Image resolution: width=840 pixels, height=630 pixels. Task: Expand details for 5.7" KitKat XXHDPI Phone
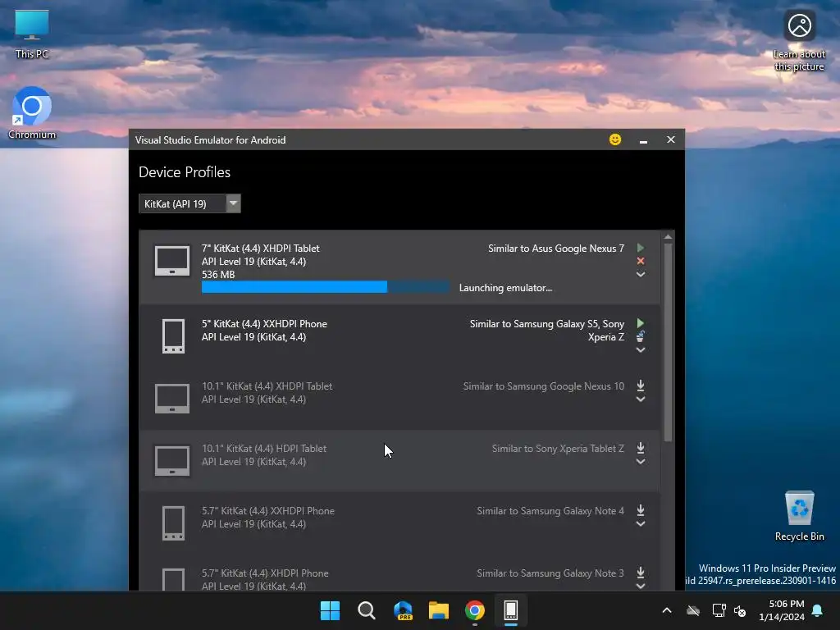tap(640, 524)
